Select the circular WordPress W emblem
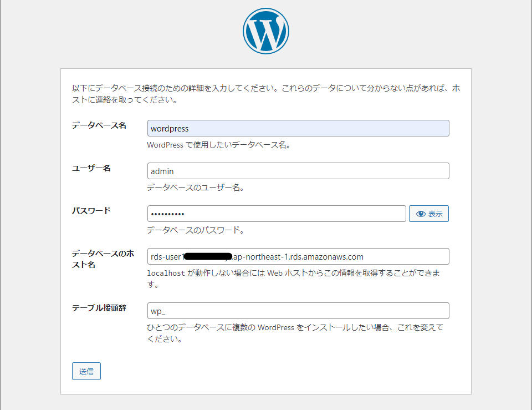Image resolution: width=532 pixels, height=410 pixels. click(266, 31)
